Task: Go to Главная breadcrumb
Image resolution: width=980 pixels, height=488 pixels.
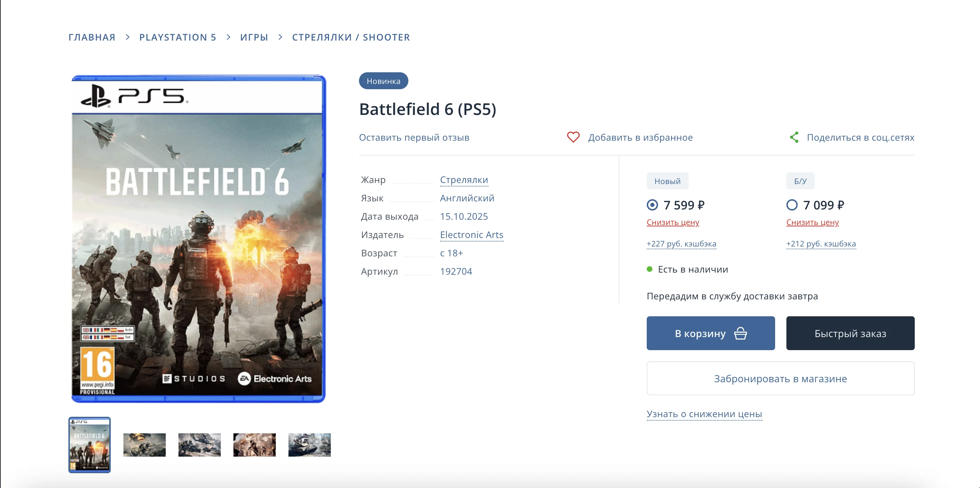Action: pos(92,37)
